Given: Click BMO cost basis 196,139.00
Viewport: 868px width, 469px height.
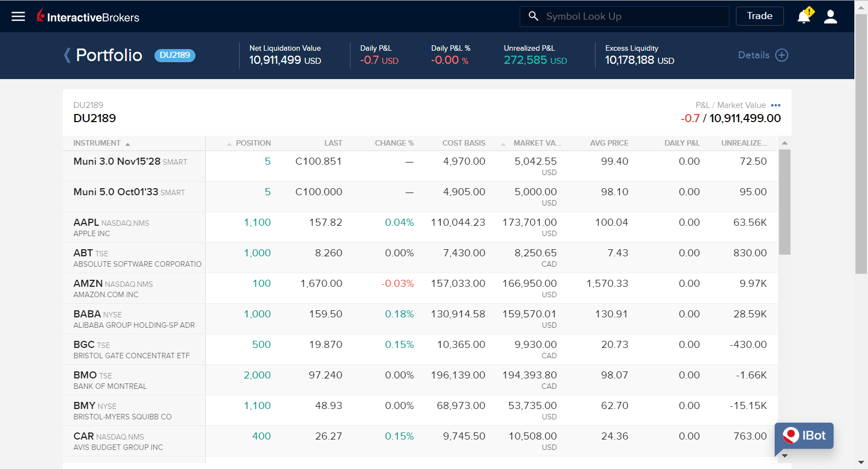Looking at the screenshot, I should pyautogui.click(x=458, y=375).
